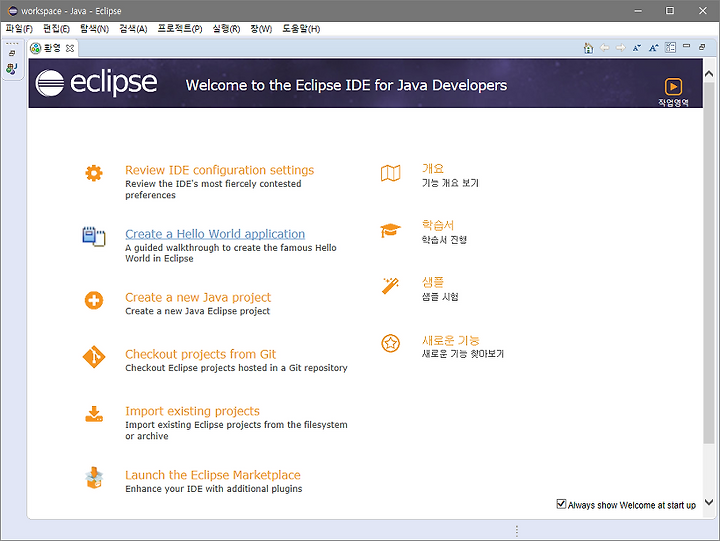
Task: Open the 새로운 기능 link
Action: (450, 340)
